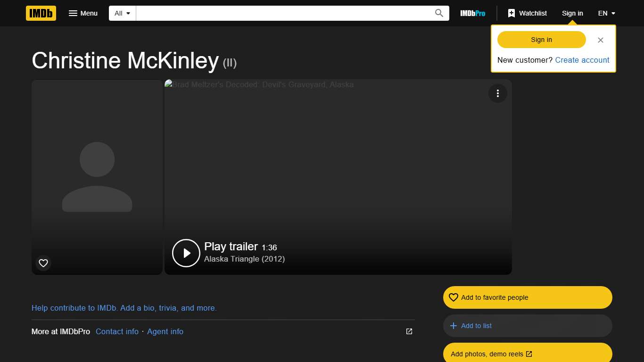The width and height of the screenshot is (644, 362).
Task: Play the Alaska Triangle trailer
Action: coord(186,253)
